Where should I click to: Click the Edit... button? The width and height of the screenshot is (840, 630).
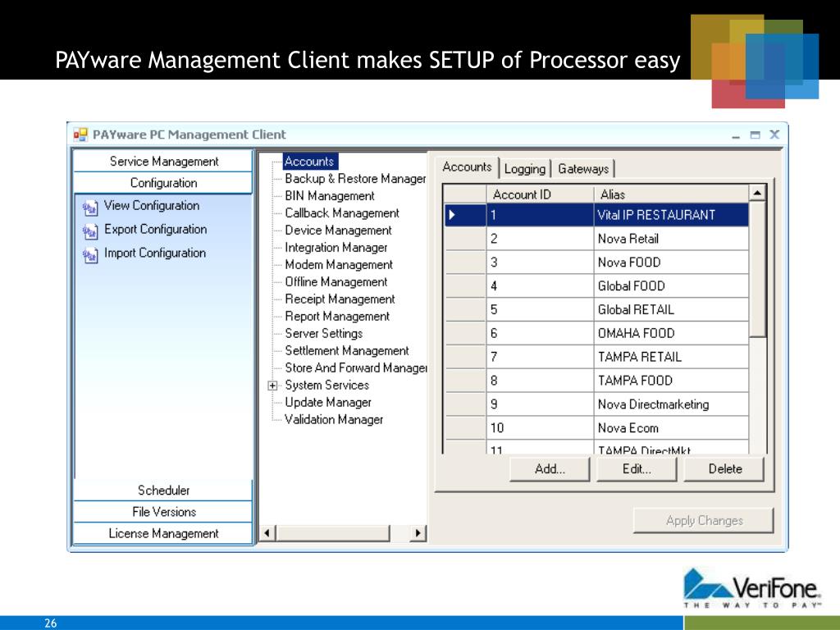point(637,469)
